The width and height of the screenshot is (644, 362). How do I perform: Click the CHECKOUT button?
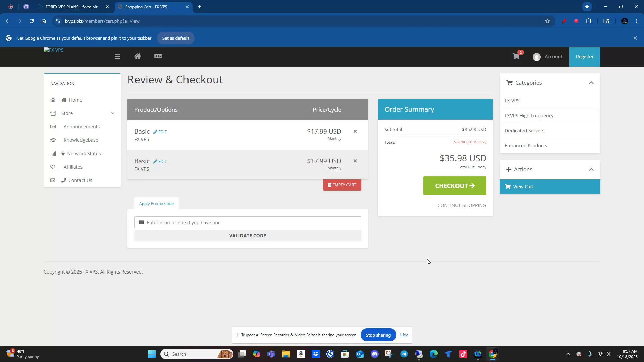454,185
